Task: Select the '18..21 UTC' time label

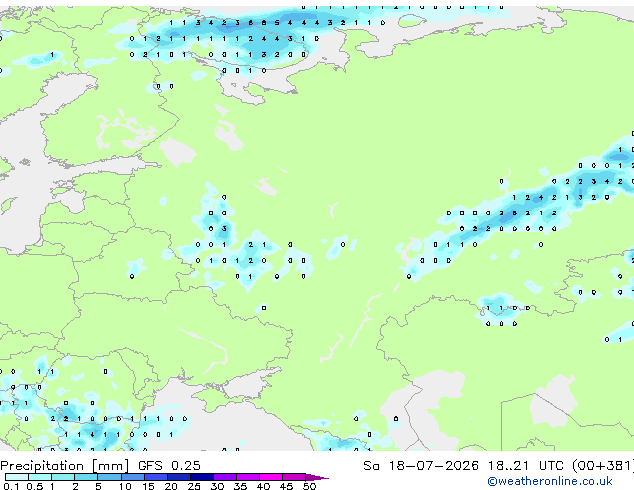Action: (x=526, y=466)
